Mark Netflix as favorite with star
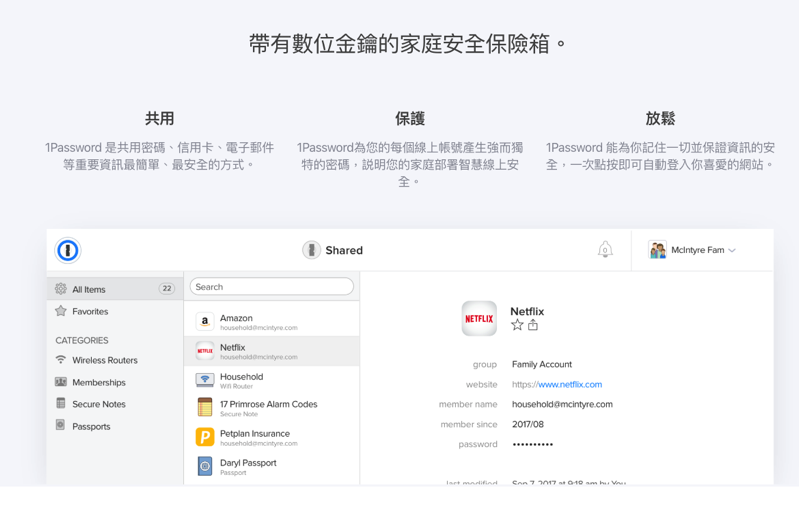The image size is (799, 514). coord(517,325)
